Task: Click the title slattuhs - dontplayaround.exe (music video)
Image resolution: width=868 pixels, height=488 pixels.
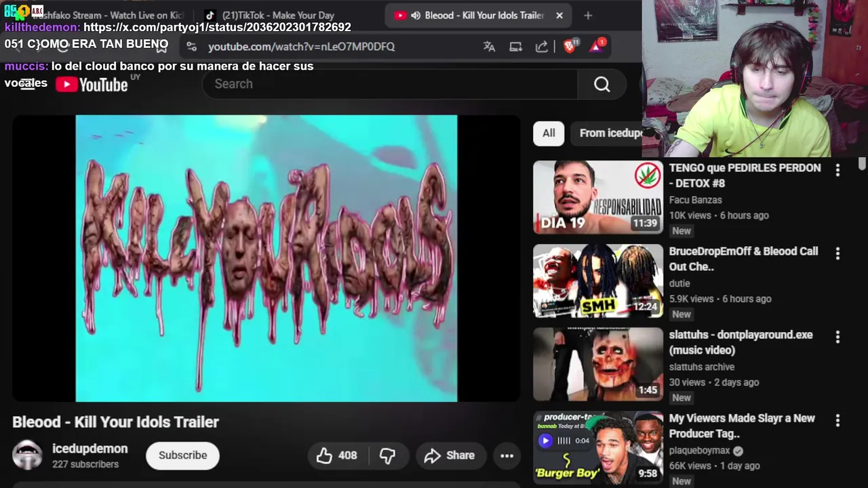Action: [741, 342]
